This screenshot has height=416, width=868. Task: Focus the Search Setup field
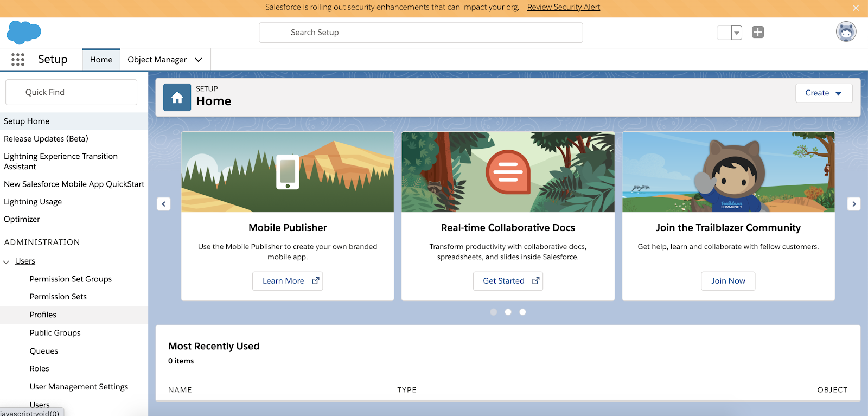coord(421,33)
